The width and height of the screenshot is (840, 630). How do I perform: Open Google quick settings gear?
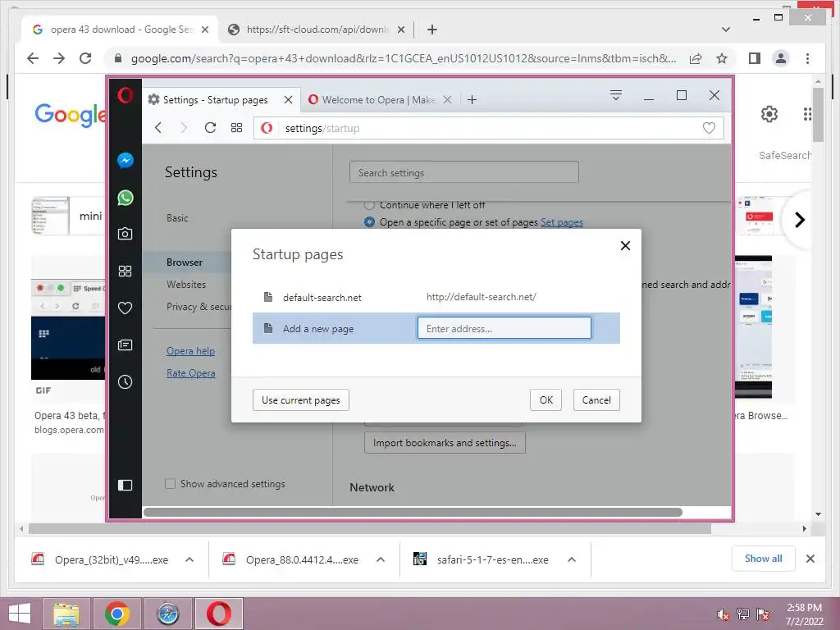click(769, 114)
